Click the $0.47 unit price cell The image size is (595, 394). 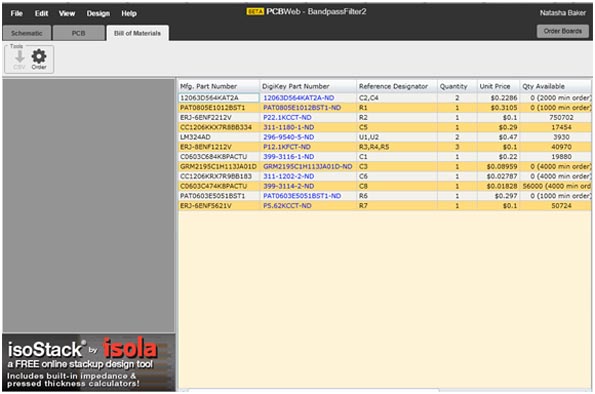[498, 137]
